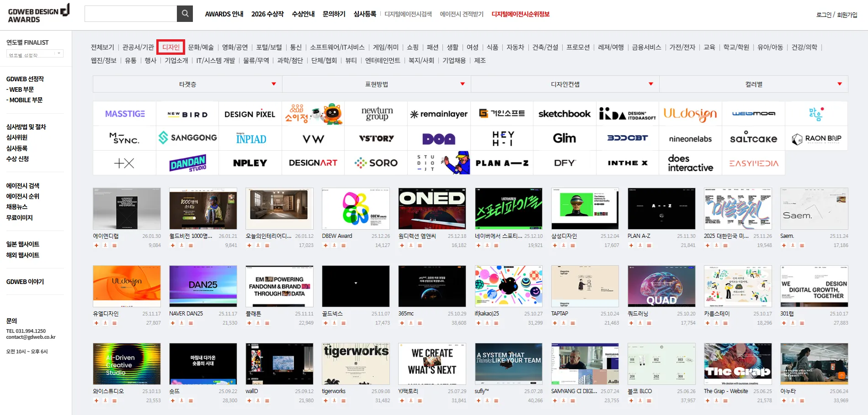This screenshot has height=415, width=868.
Task: Click list icon under 삼성디자인
Action: pyautogui.click(x=573, y=246)
